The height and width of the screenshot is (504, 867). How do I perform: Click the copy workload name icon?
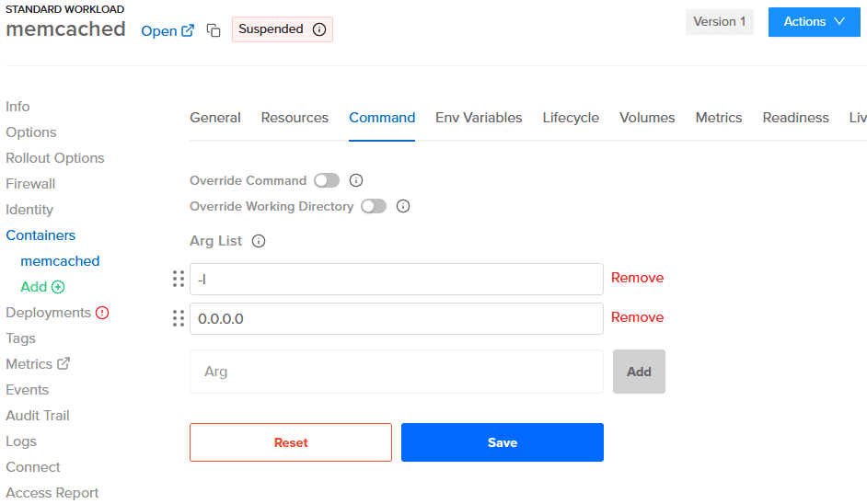(214, 30)
